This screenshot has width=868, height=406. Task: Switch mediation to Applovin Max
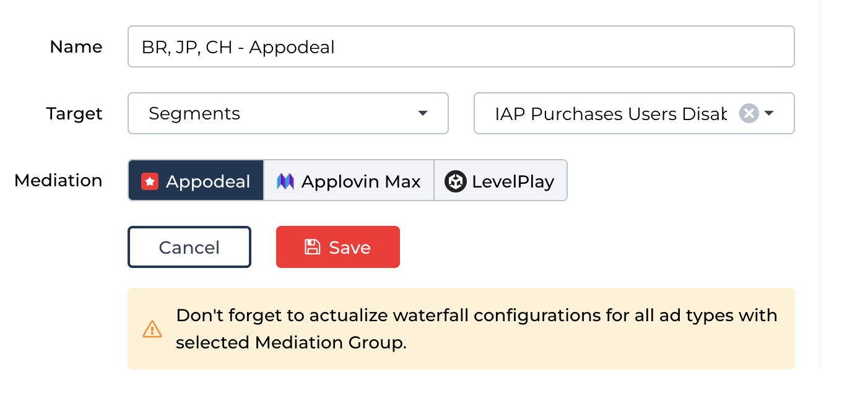(349, 181)
